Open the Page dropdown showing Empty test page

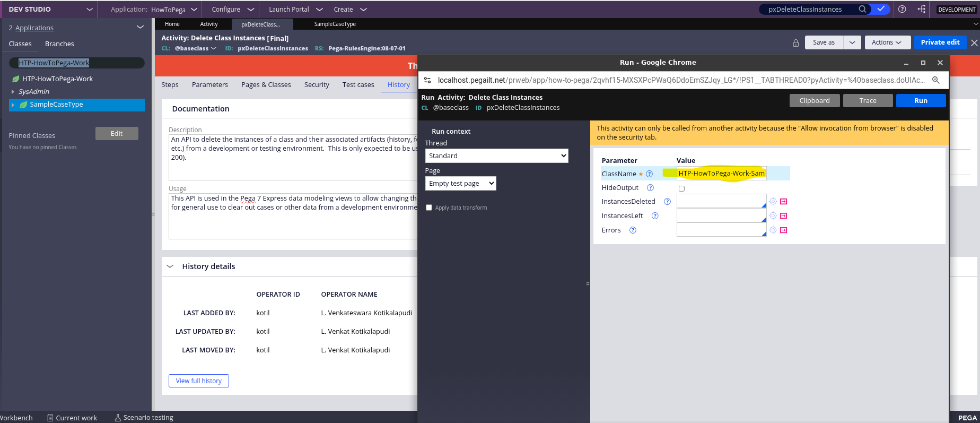460,184
